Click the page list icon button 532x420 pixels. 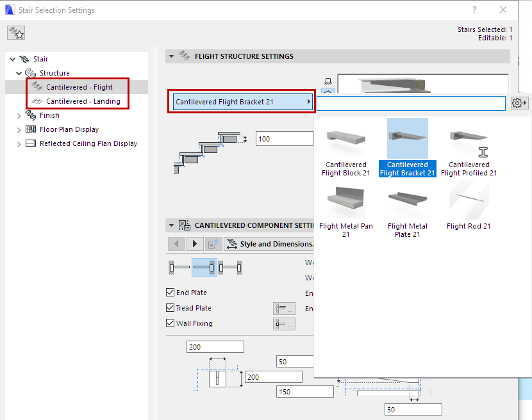click(x=213, y=244)
